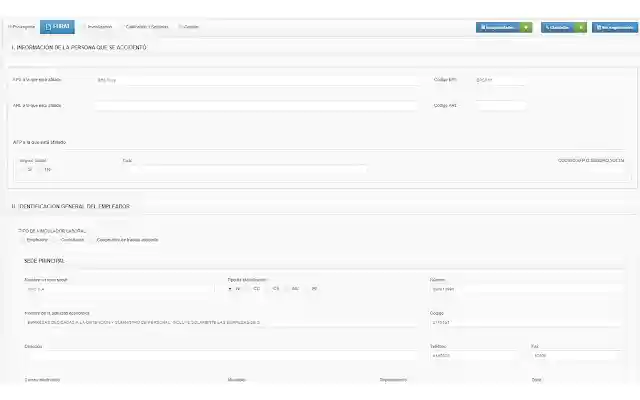
Task: Open the last tab in the row
Action: pos(189,27)
